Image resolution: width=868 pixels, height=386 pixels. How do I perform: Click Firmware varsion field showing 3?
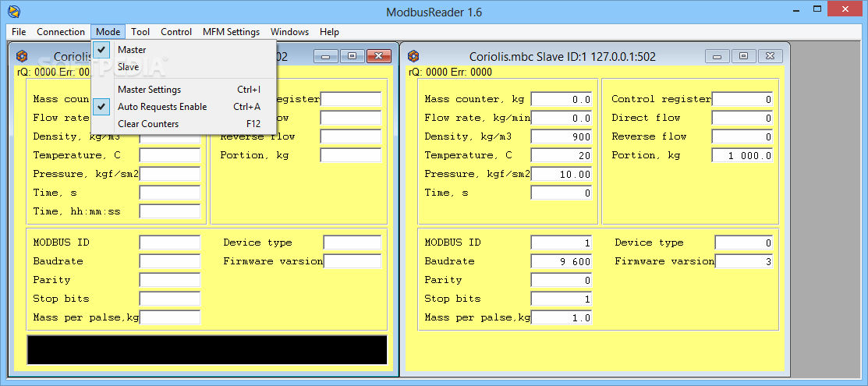coord(744,261)
